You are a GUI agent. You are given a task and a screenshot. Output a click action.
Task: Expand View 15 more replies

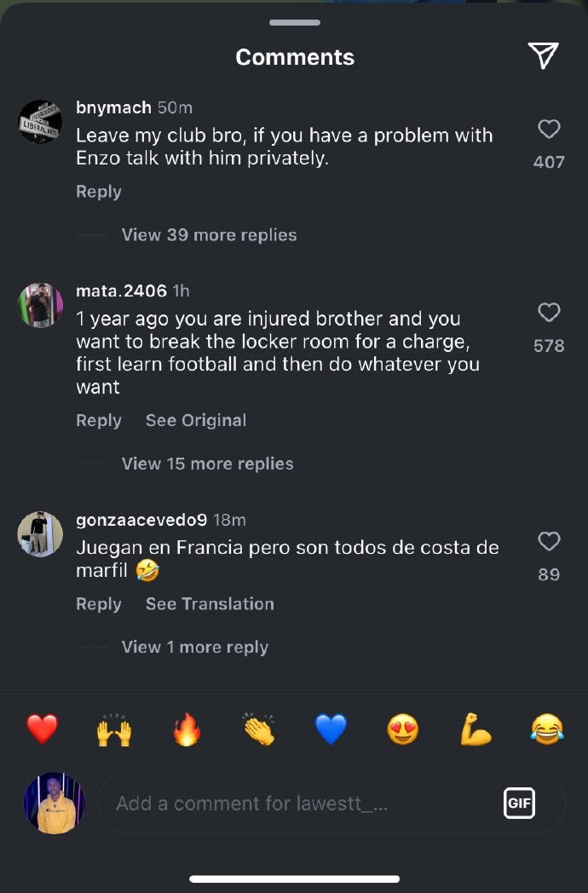coord(207,464)
